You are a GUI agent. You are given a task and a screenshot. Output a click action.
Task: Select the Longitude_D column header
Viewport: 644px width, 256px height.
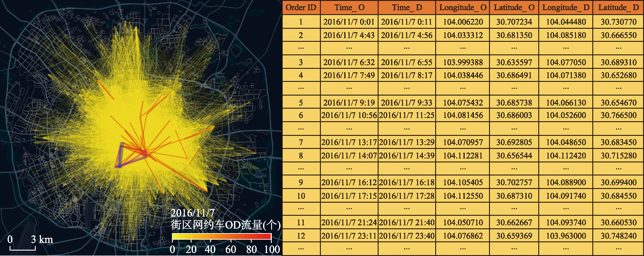point(566,7)
